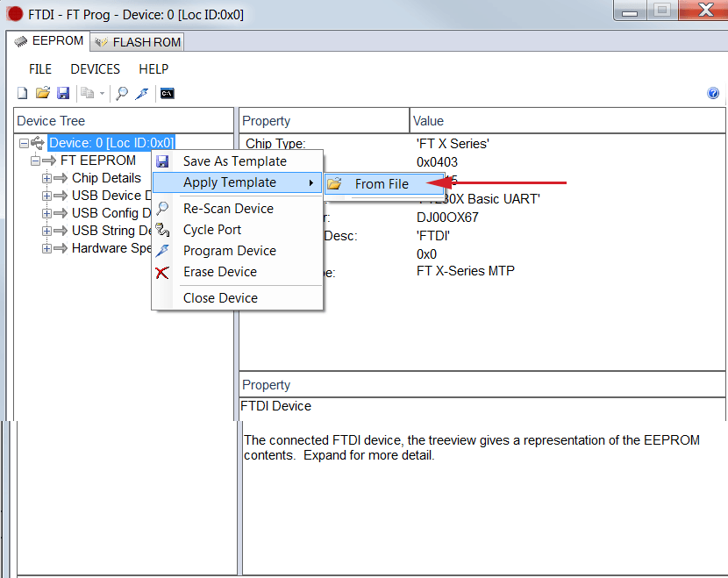This screenshot has width=728, height=578.
Task: Click the FT X-Series MTP value
Action: 466,271
